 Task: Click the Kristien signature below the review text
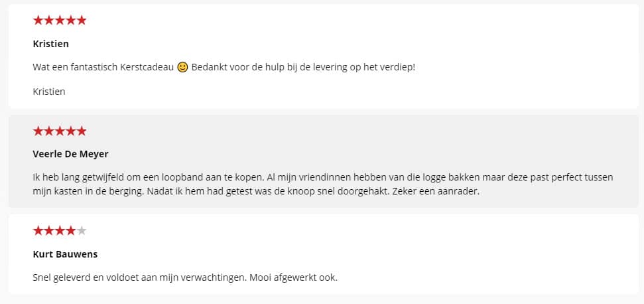point(49,92)
